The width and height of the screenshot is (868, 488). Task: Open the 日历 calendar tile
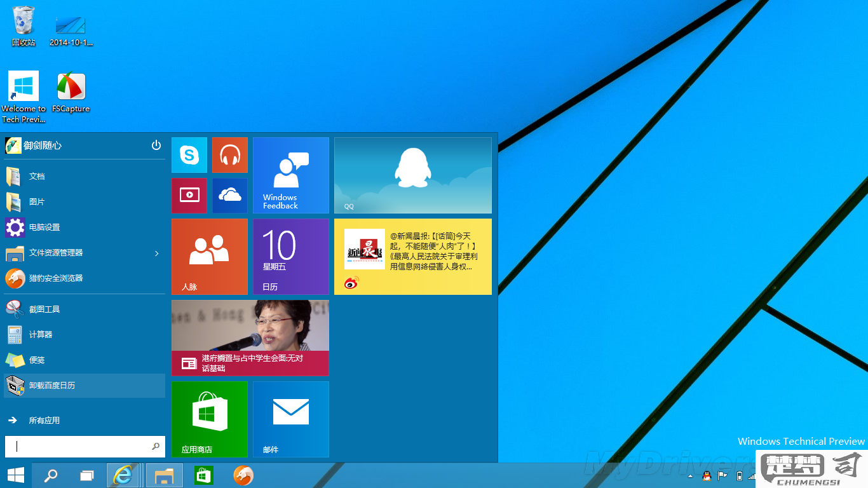click(291, 257)
